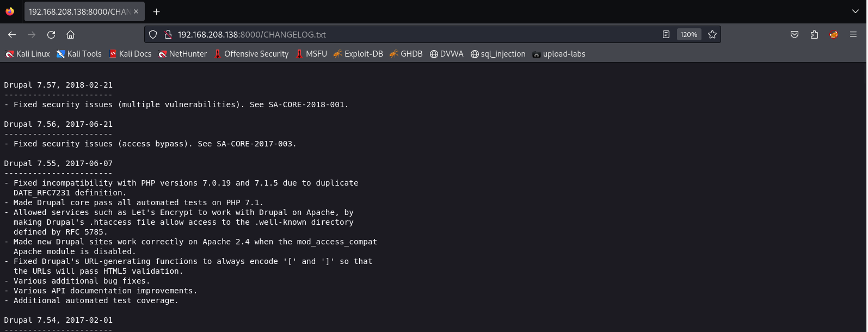Open the Pocket save icon
Image resolution: width=868 pixels, height=332 pixels.
coord(795,34)
